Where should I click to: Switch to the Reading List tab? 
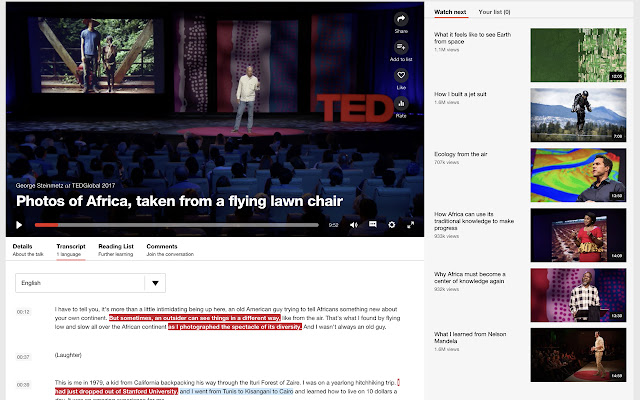116,250
